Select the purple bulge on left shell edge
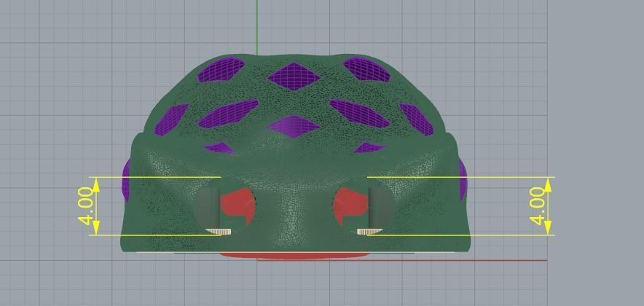This screenshot has width=644, height=306. coord(126,181)
